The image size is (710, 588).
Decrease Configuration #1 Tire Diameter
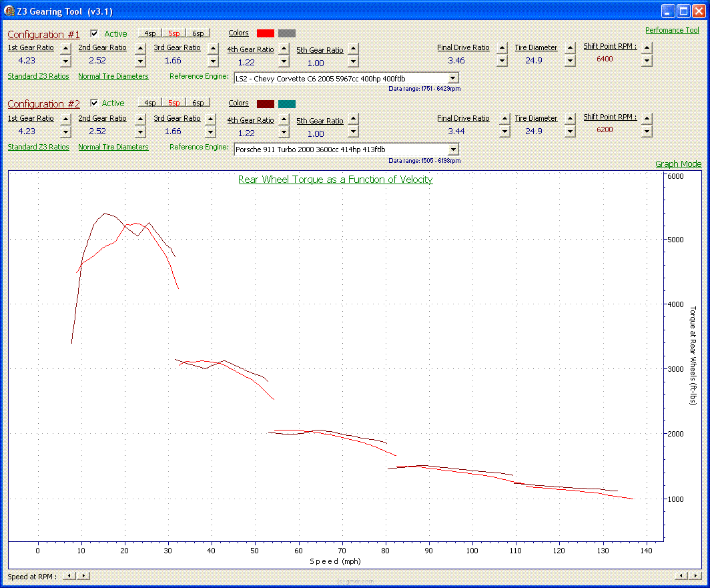[x=570, y=61]
